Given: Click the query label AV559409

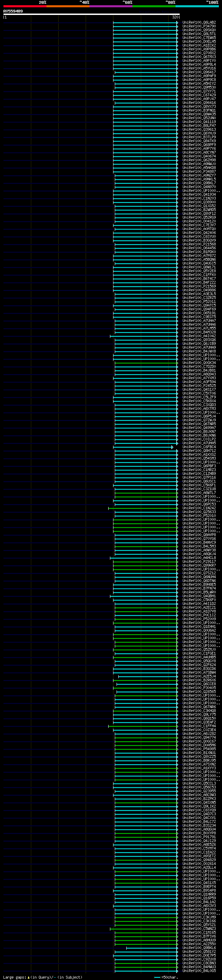Looking at the screenshot, I should pyautogui.click(x=13, y=11).
